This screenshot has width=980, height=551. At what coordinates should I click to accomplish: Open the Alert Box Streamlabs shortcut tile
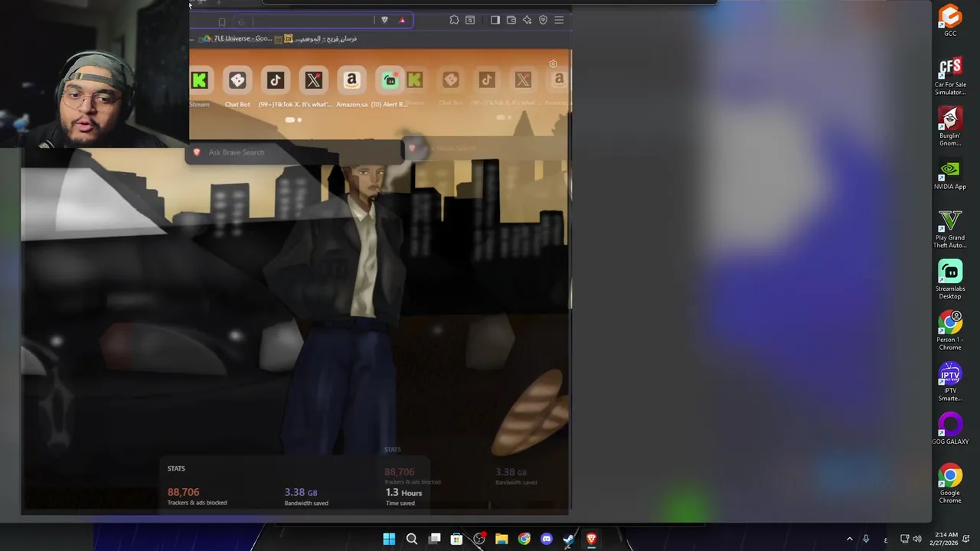(x=390, y=80)
